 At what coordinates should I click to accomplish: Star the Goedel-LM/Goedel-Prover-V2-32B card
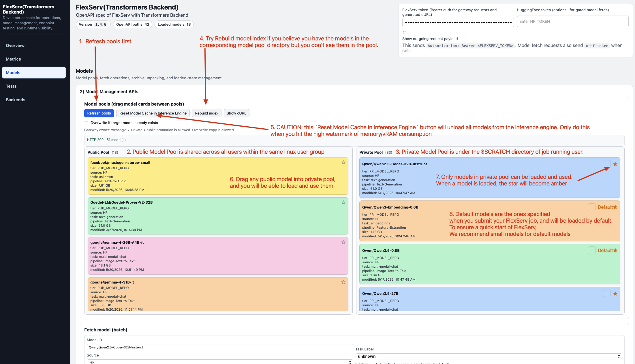coord(343,202)
